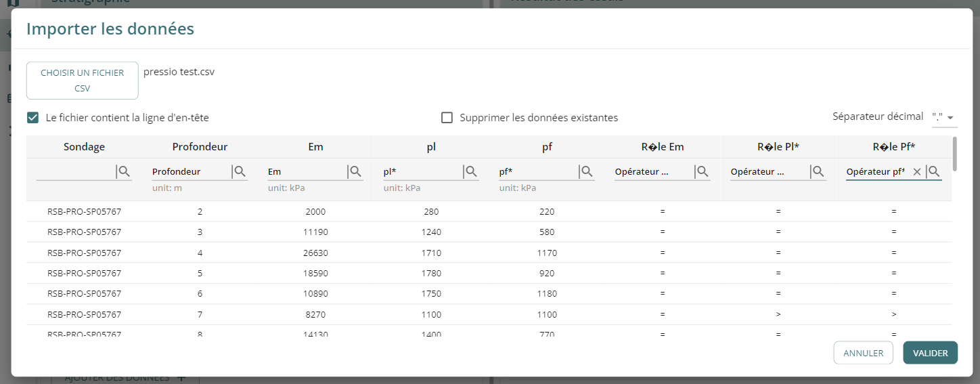Enable Supprimer les données existantes
Screen dimensions: 980x384
pyautogui.click(x=447, y=118)
